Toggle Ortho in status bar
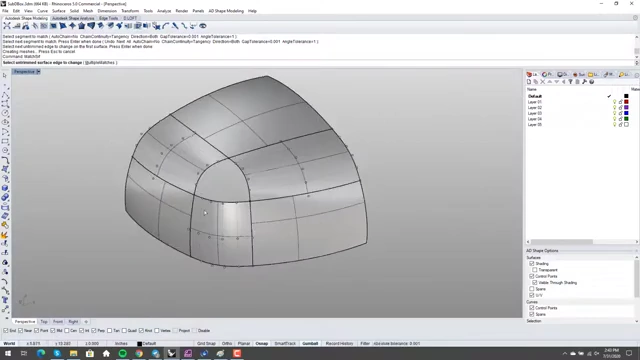 [x=227, y=344]
